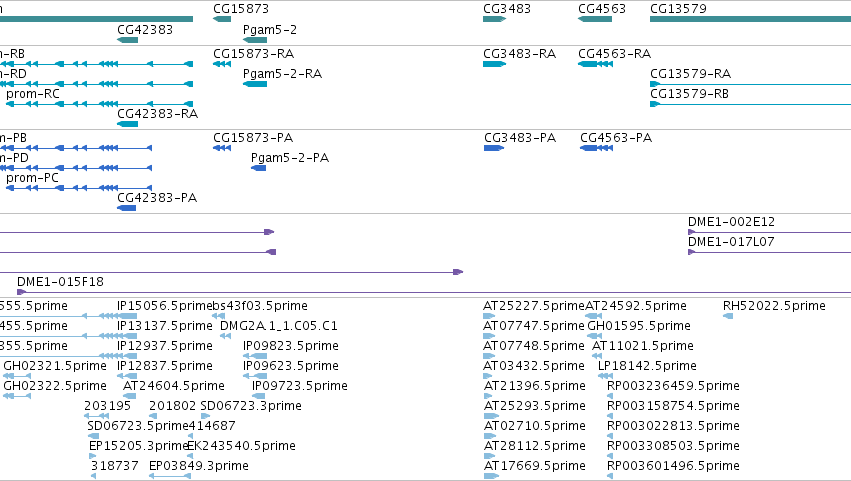Select EST RP003158754.5prime

610,416
